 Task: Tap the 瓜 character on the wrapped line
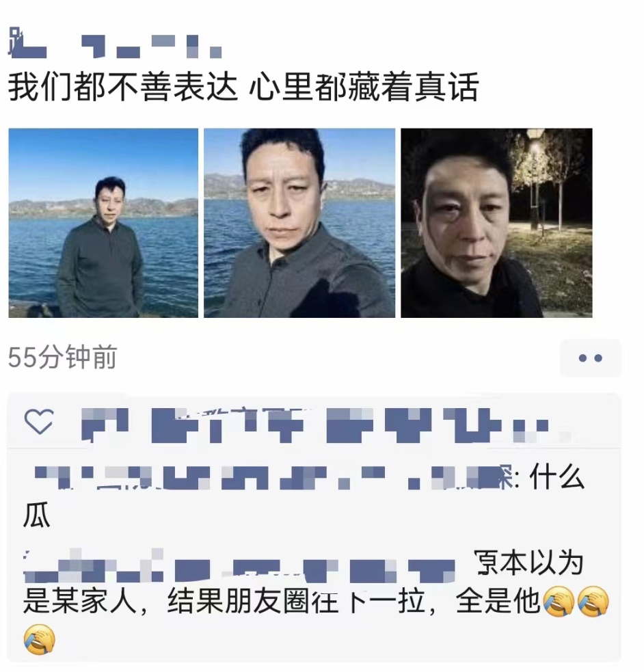36,515
